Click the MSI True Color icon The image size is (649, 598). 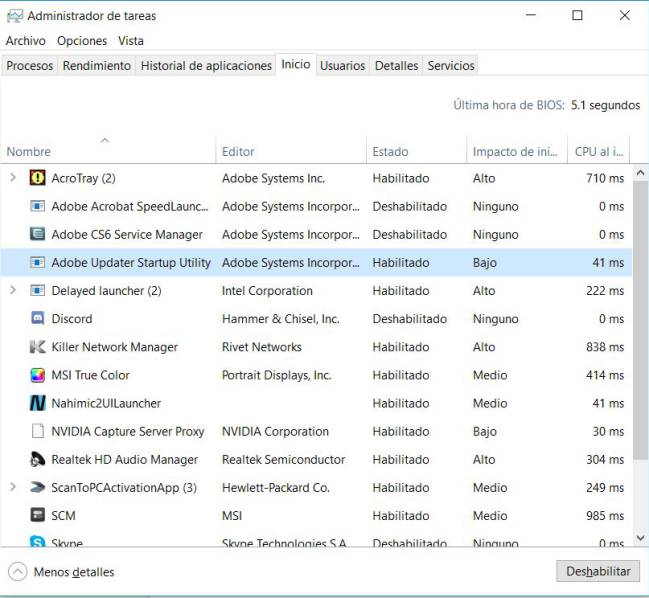click(38, 375)
